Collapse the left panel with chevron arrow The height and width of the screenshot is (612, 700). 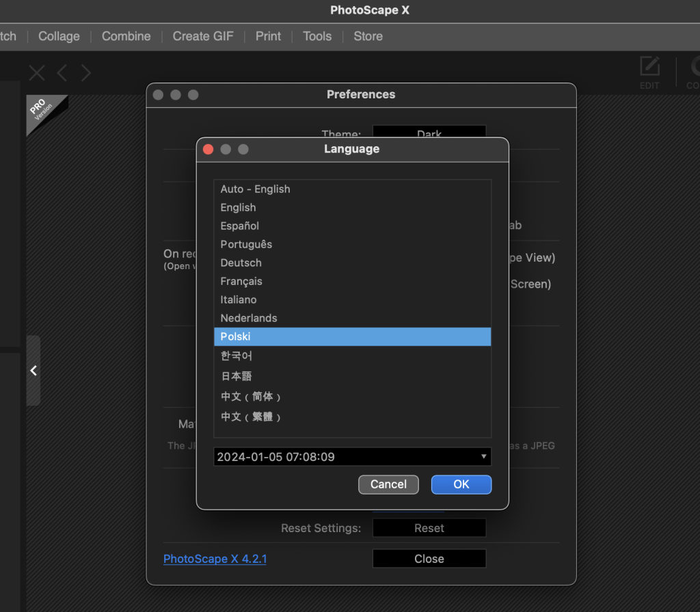pyautogui.click(x=33, y=370)
